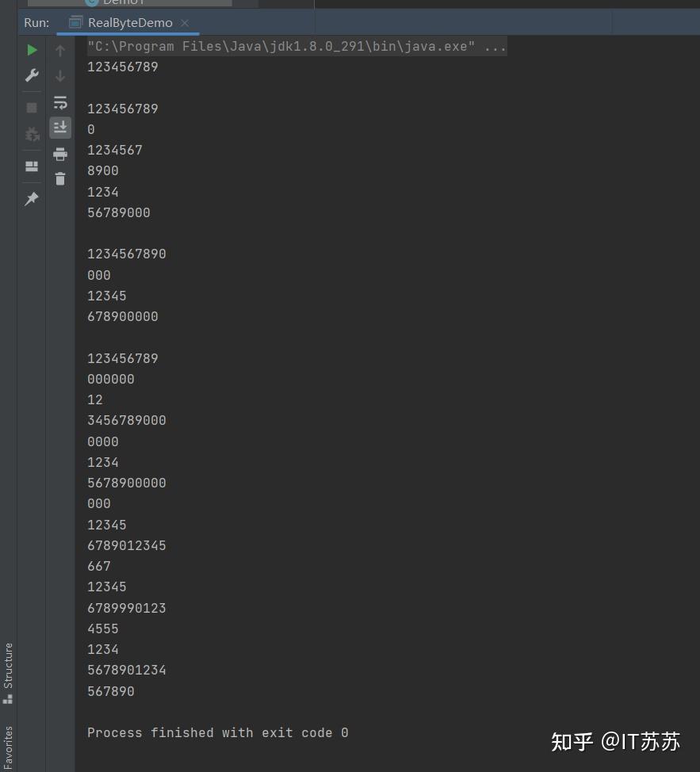Click output line 8900

103,170
